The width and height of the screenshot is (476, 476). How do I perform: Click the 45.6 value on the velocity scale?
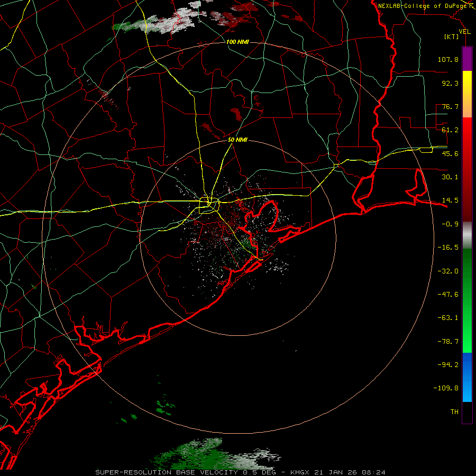point(450,153)
